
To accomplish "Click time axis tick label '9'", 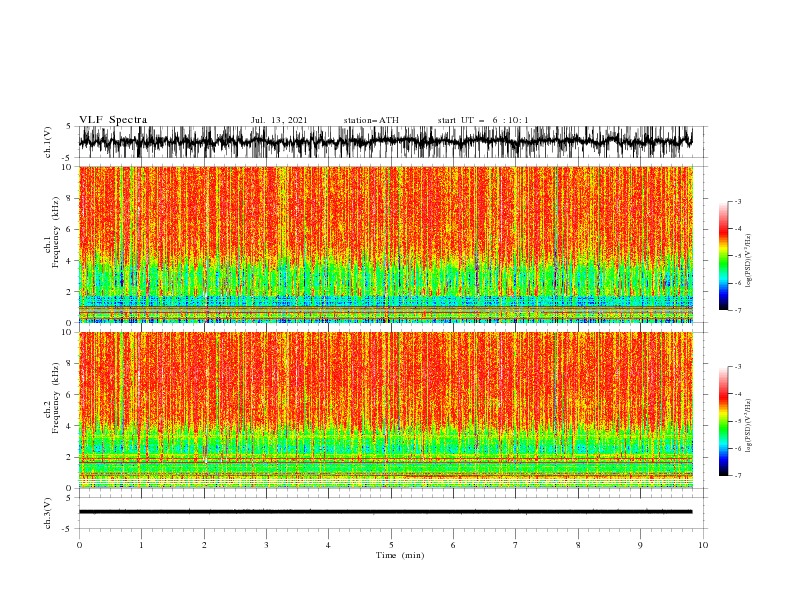I will click(x=640, y=545).
